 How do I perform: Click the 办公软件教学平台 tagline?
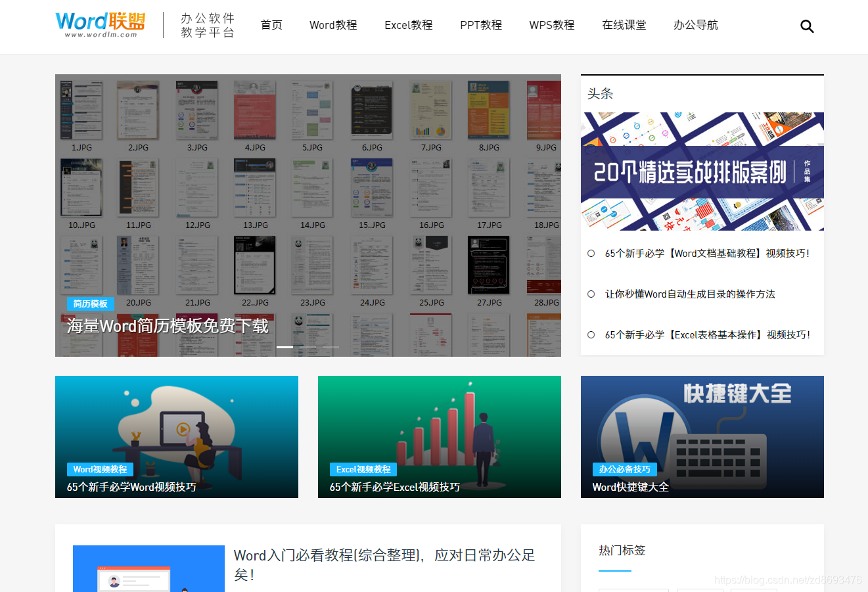click(x=208, y=25)
